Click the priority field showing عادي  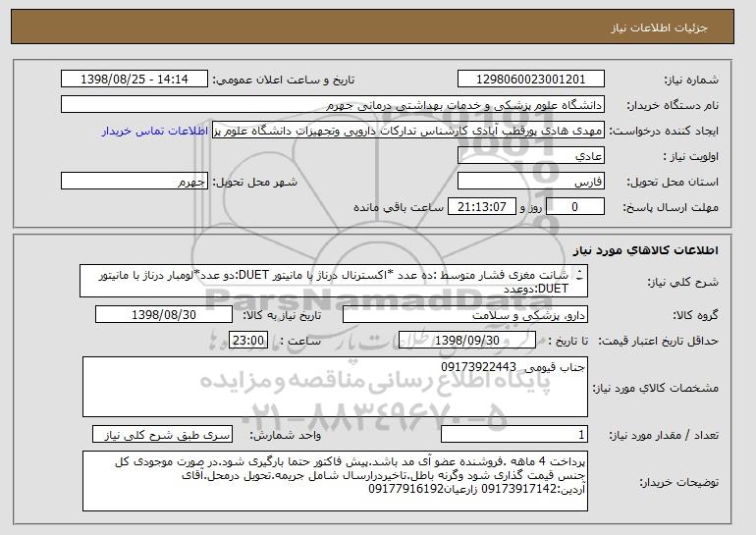tap(531, 156)
